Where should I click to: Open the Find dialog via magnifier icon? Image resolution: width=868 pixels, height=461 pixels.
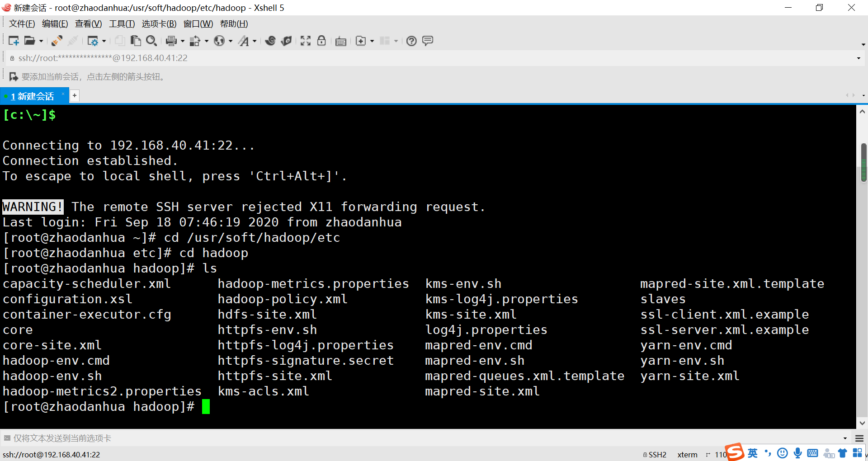(151, 41)
